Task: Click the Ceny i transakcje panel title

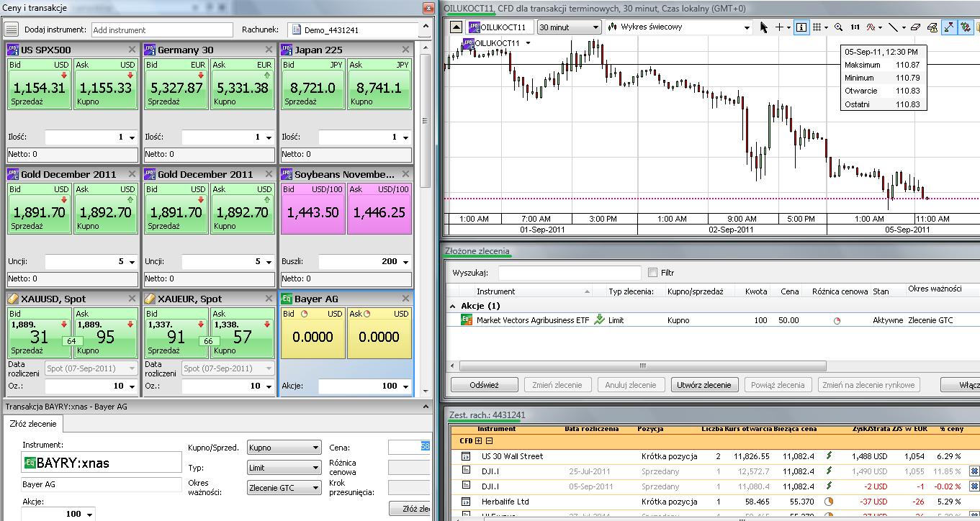Action: (x=36, y=8)
